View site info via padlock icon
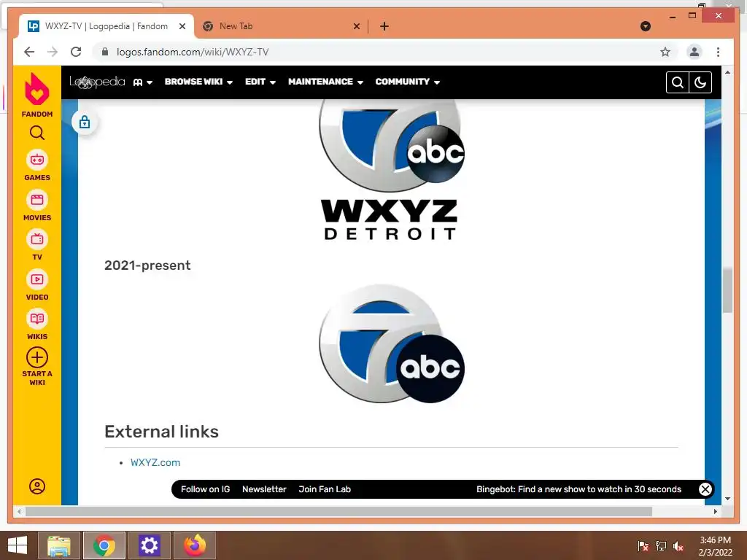 (105, 52)
